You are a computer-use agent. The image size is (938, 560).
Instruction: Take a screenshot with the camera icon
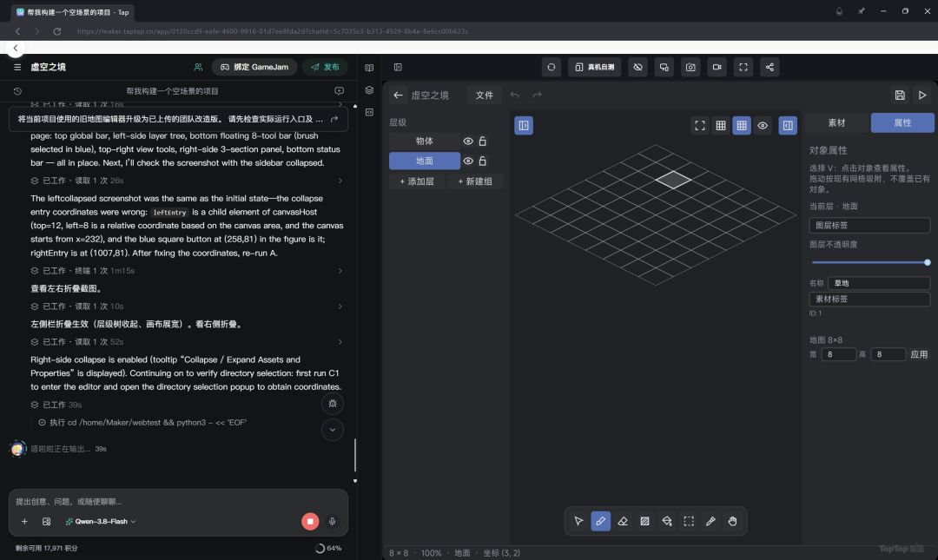coord(690,67)
